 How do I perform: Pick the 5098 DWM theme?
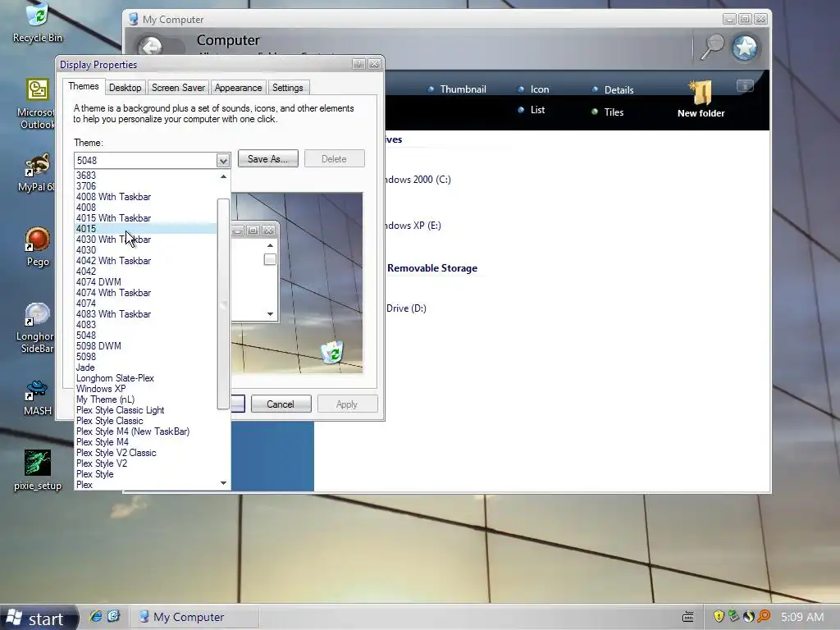[x=146, y=346]
